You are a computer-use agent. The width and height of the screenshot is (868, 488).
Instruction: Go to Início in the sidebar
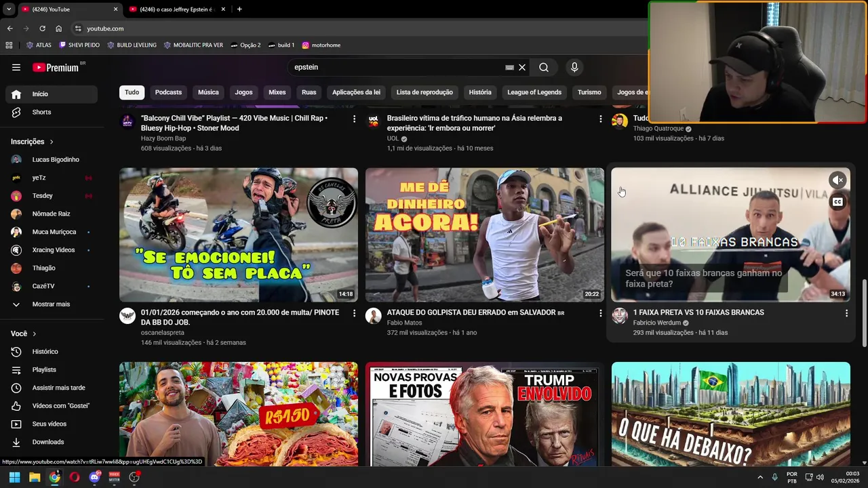tap(52, 94)
